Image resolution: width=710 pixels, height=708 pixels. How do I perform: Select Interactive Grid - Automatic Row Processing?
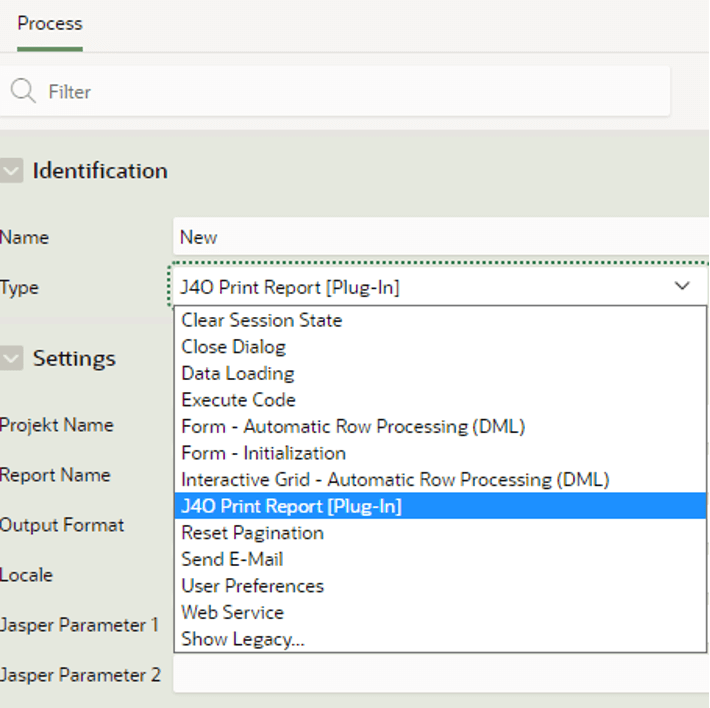440,480
